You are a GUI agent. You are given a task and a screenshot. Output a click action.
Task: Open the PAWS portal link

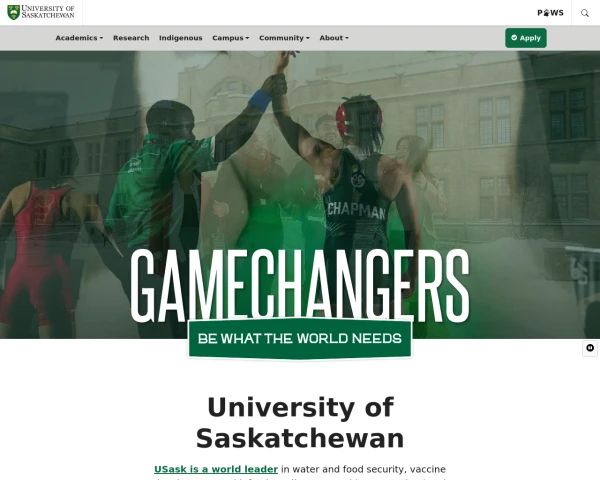(x=550, y=13)
